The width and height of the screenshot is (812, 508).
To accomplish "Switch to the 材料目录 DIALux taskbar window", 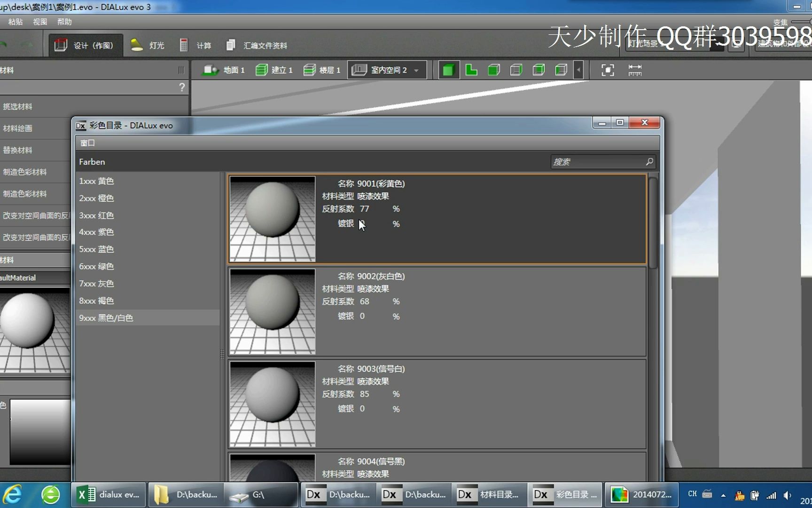I will coord(490,495).
